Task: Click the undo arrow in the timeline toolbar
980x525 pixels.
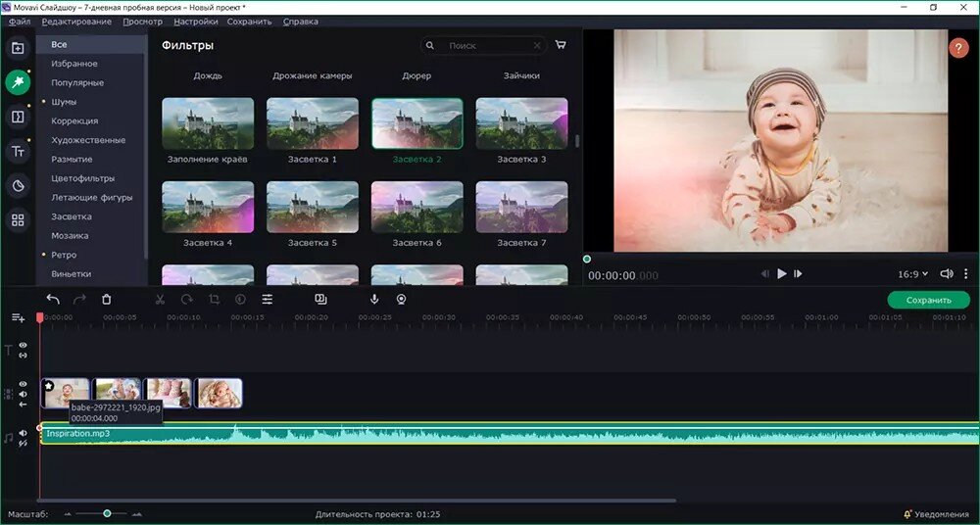Action: point(53,300)
